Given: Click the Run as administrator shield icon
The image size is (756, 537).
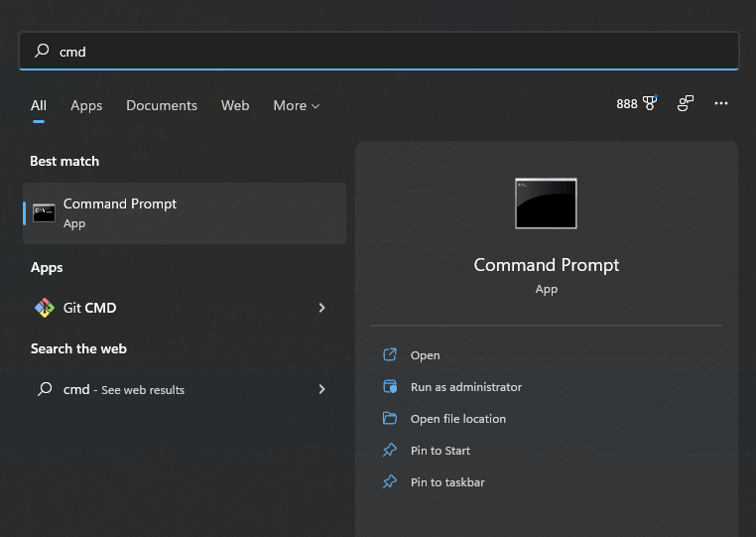Looking at the screenshot, I should tap(390, 386).
